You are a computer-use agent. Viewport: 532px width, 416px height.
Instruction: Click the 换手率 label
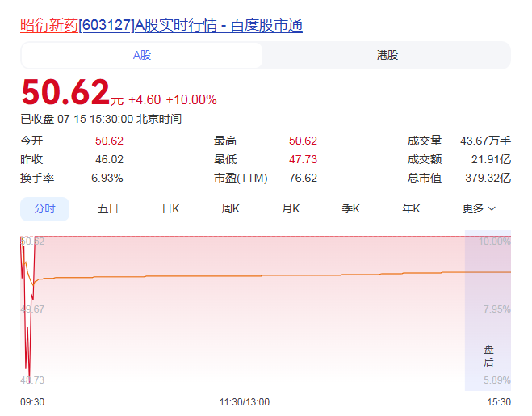37,178
